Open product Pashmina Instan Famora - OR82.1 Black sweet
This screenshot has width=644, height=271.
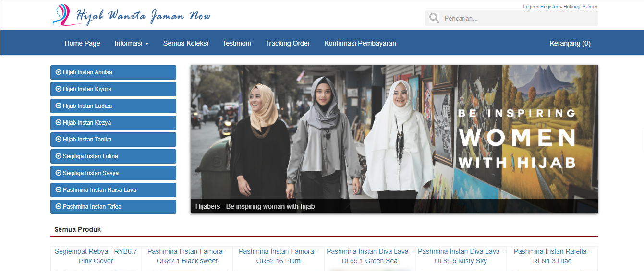pyautogui.click(x=187, y=256)
